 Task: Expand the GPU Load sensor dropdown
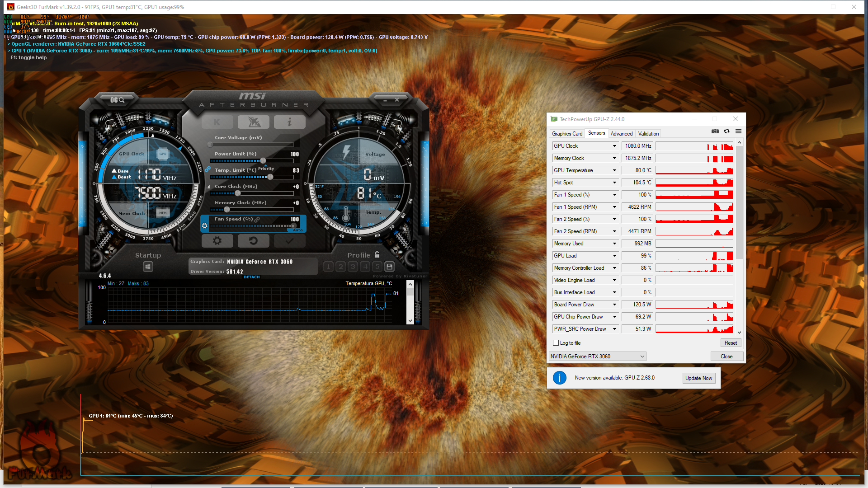pos(614,256)
